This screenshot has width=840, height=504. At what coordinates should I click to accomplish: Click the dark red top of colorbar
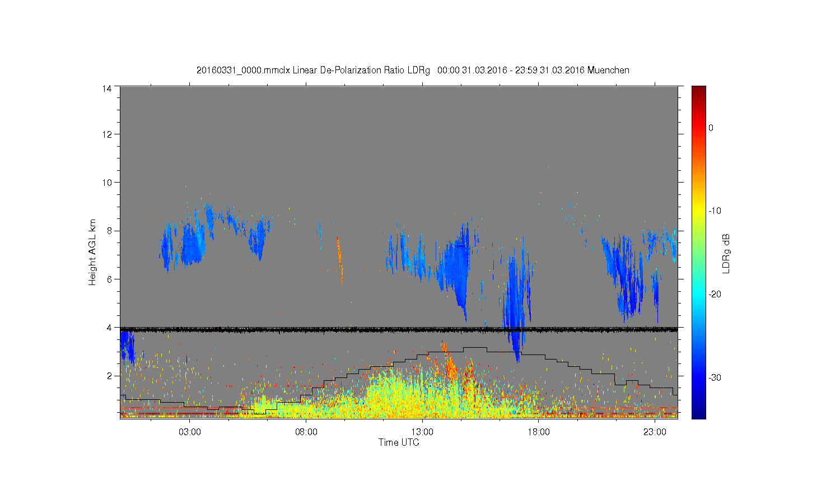coord(699,91)
